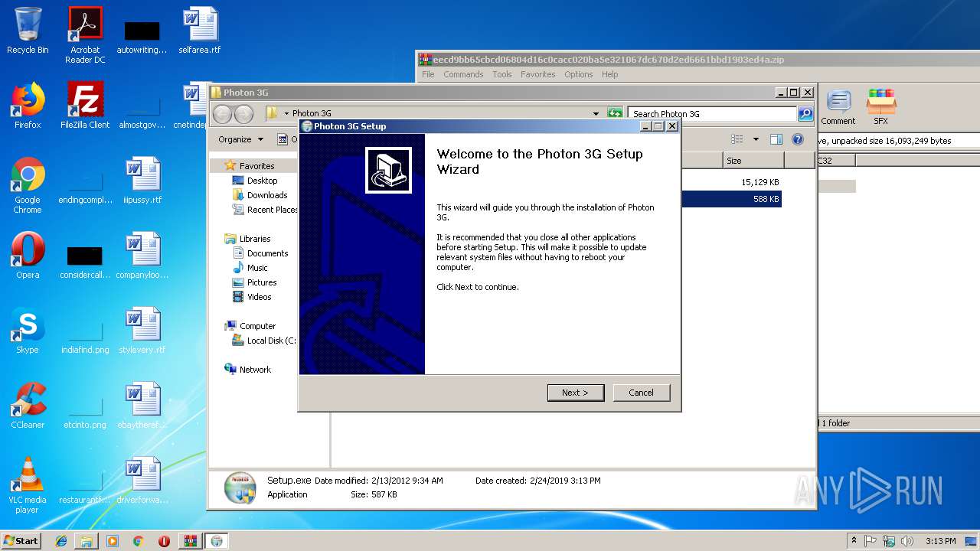This screenshot has width=980, height=551.
Task: Select iiipussy.rtf document on desktop
Action: coord(142,181)
